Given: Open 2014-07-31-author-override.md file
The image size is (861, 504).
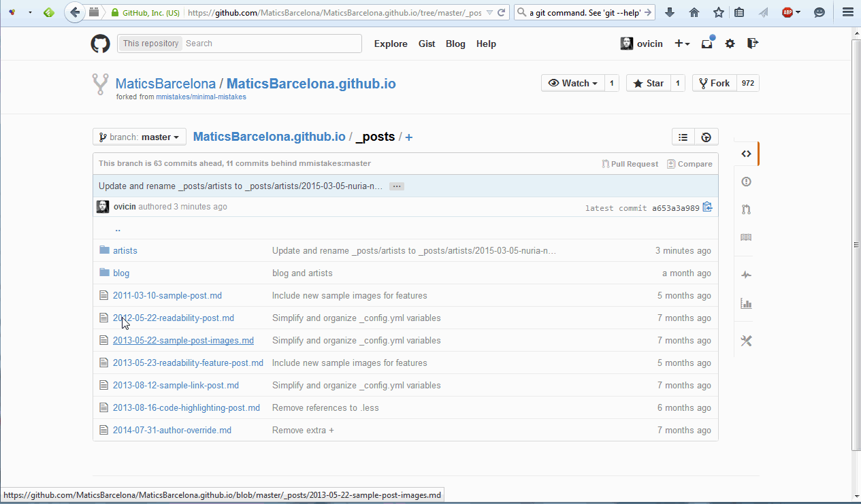Looking at the screenshot, I should 172,431.
